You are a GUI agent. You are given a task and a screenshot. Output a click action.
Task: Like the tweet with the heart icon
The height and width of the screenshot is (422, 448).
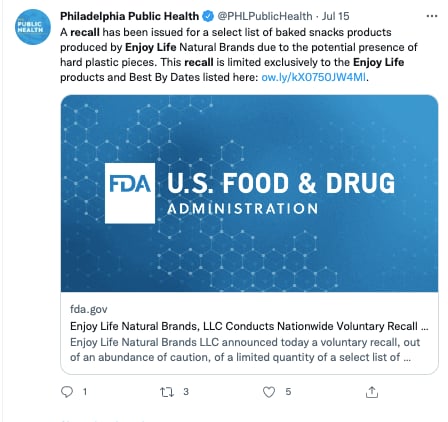coord(269,392)
